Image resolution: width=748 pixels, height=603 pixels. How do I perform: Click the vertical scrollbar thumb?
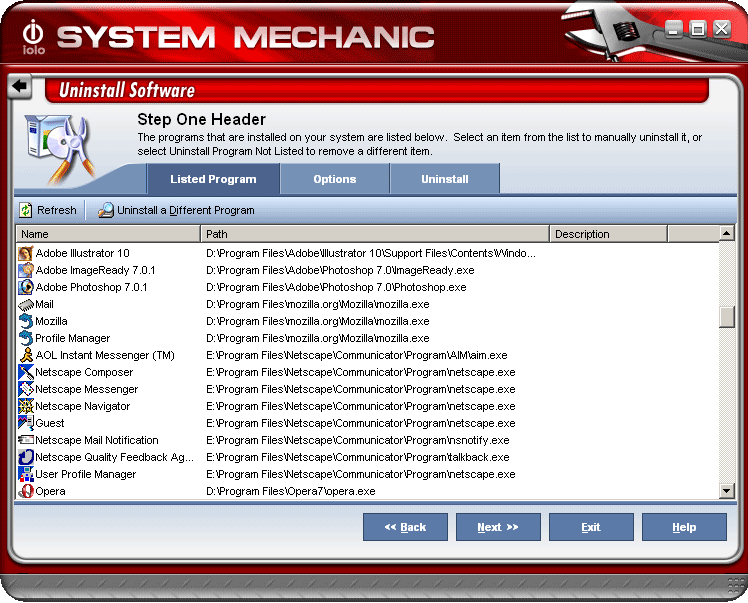point(727,317)
